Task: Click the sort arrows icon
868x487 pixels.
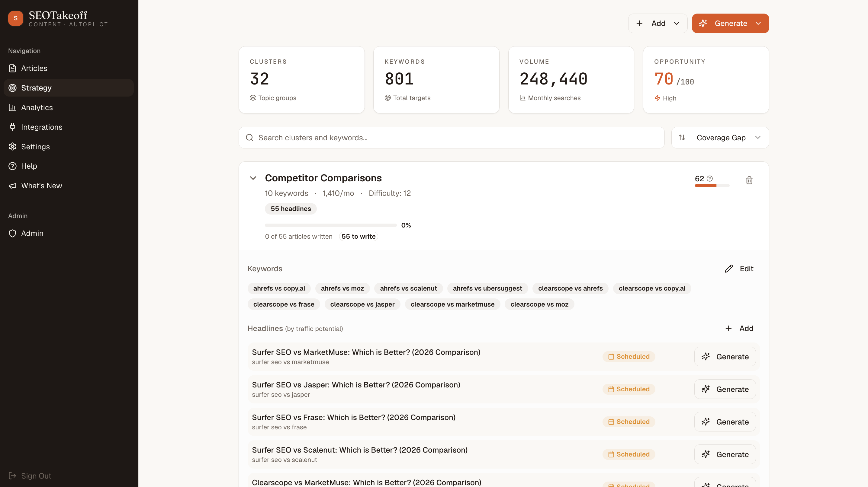Action: coord(682,138)
